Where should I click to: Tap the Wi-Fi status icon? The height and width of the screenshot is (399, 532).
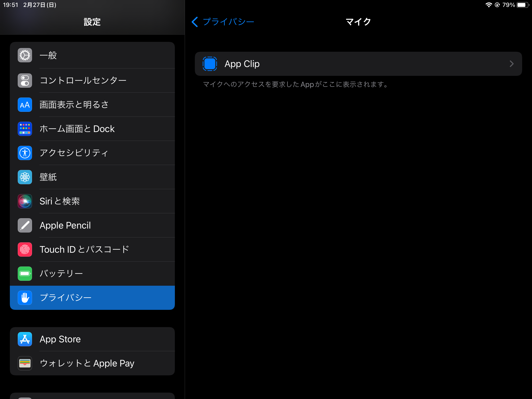click(x=488, y=5)
